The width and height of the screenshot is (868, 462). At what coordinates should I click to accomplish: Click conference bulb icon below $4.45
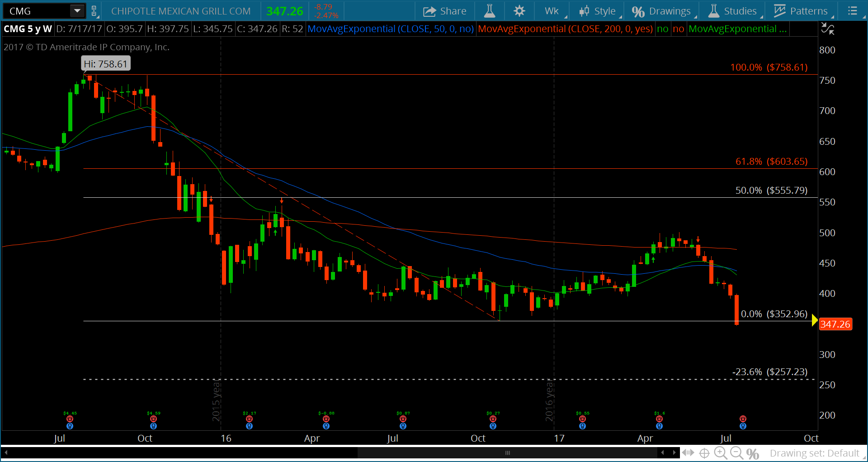coord(70,426)
